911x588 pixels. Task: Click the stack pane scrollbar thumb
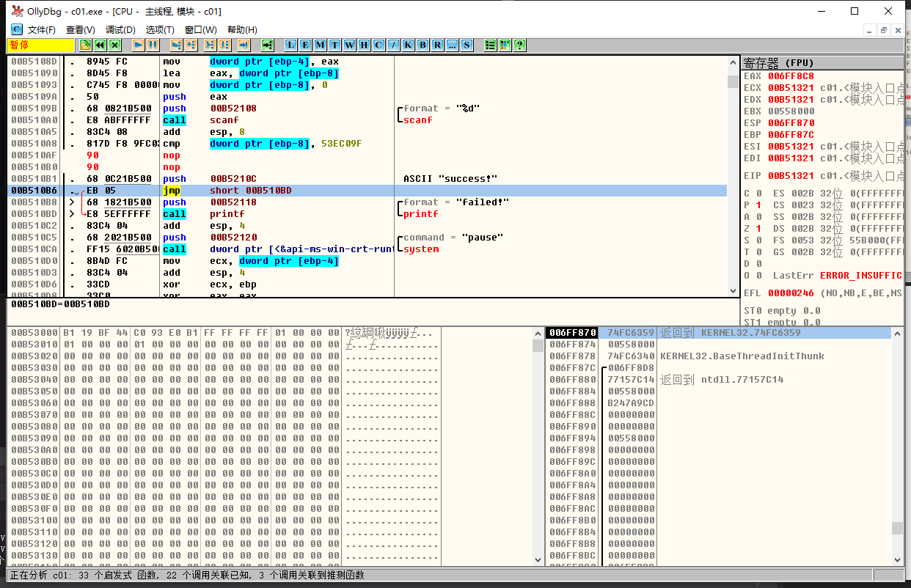tap(898, 528)
